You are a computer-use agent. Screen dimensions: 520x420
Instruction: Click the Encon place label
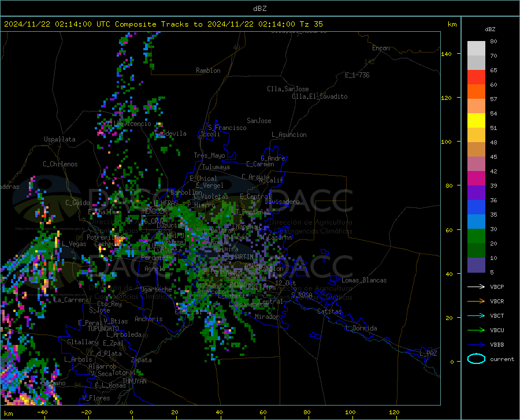point(381,48)
